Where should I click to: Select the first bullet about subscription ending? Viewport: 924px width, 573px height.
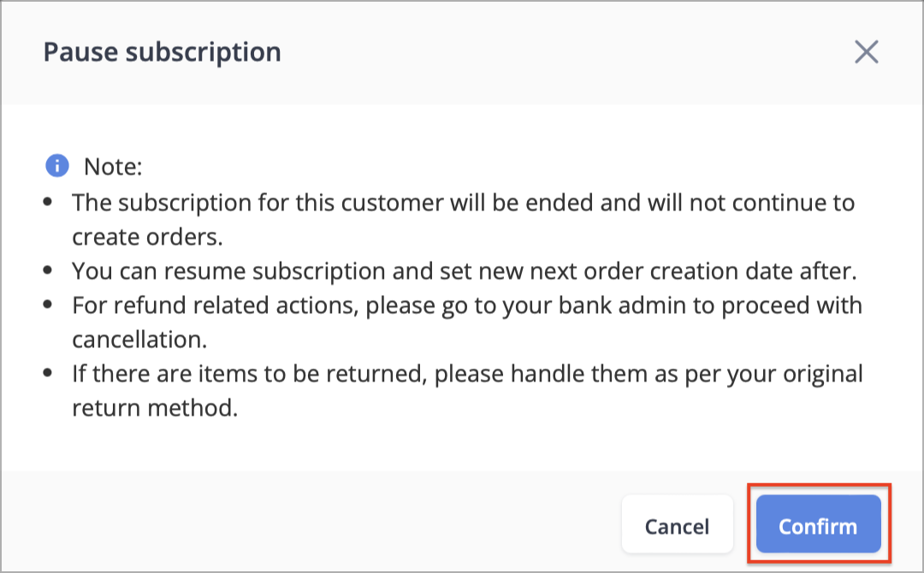click(463, 220)
